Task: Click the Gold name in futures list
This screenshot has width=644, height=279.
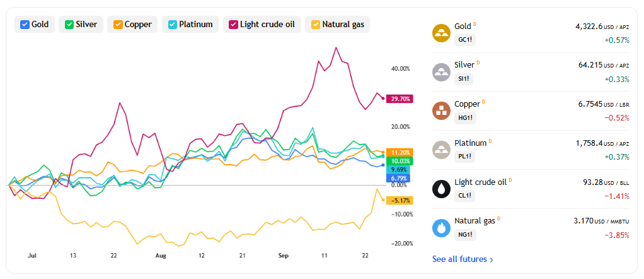Action: 463,26
